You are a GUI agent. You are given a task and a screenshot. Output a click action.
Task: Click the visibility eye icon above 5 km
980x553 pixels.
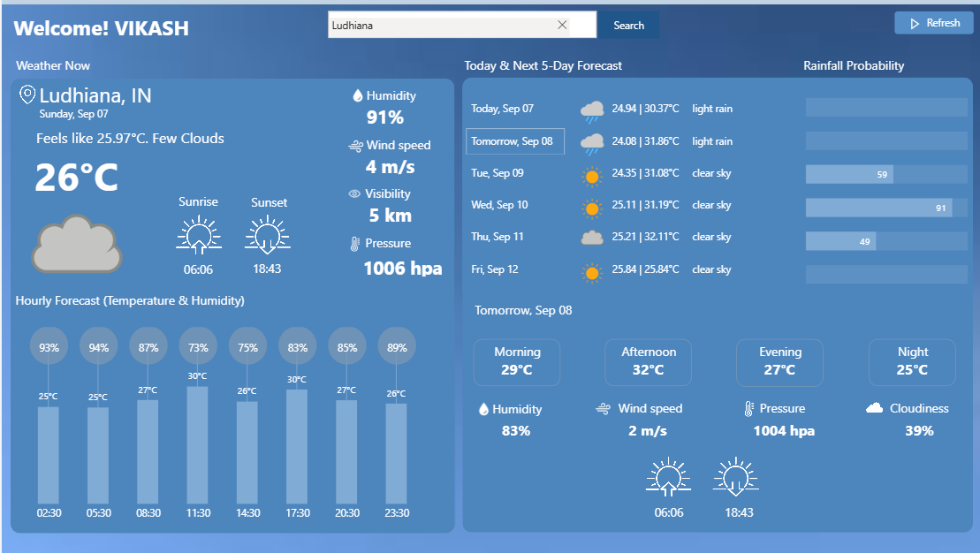point(354,194)
